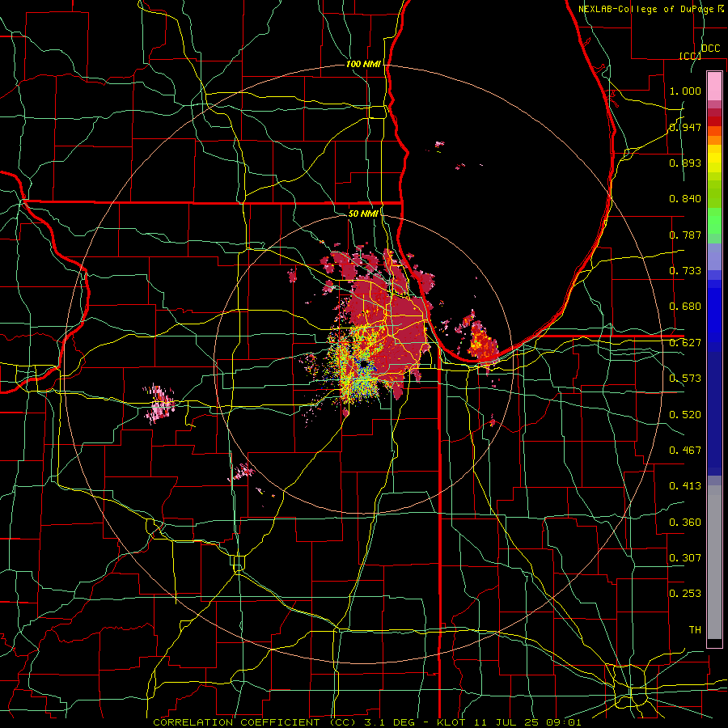
Task: Click the 0.253 scale value
Action: (685, 594)
